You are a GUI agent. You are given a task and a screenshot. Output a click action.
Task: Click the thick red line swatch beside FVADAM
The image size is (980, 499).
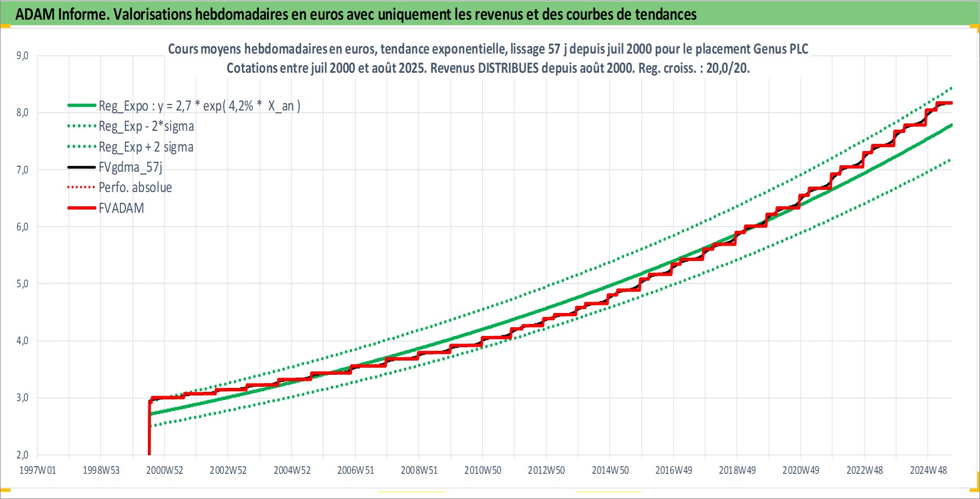(x=82, y=208)
